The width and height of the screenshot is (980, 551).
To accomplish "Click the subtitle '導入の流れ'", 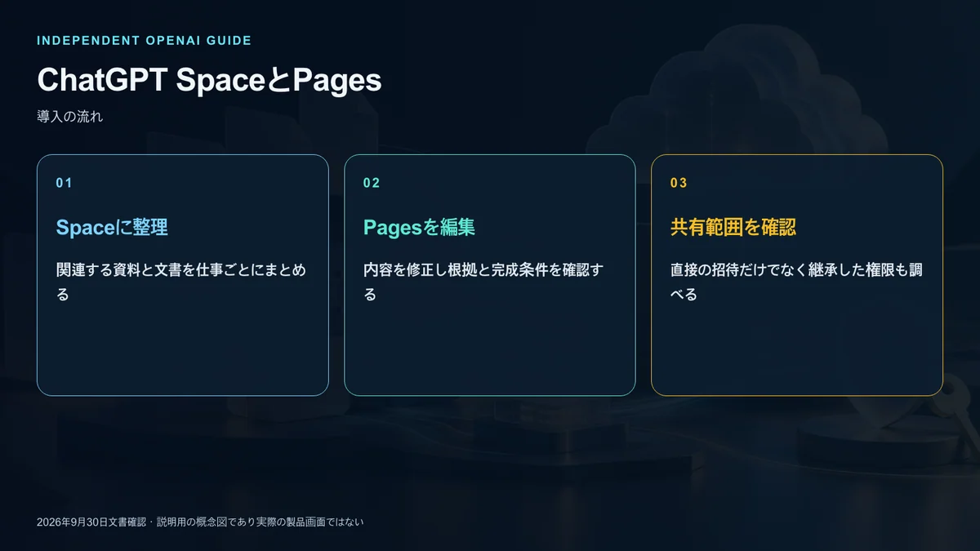I will pyautogui.click(x=69, y=117).
